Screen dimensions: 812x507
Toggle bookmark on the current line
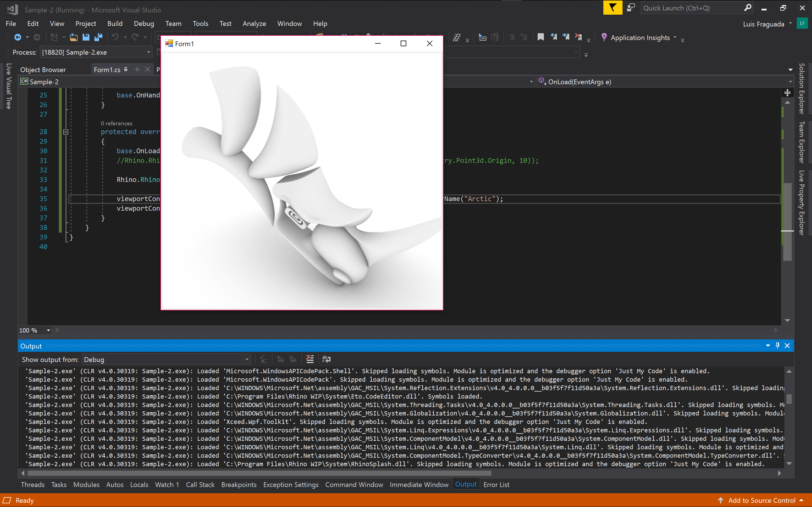[x=540, y=37]
